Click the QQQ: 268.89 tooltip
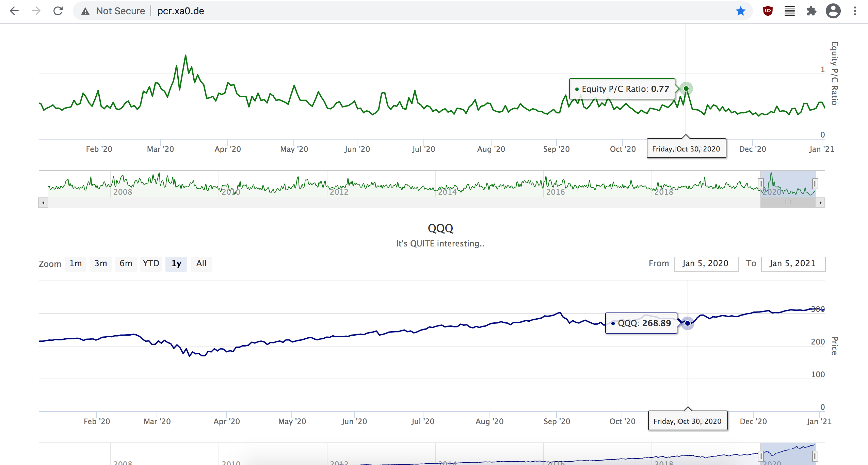The height and width of the screenshot is (465, 868). coord(641,323)
